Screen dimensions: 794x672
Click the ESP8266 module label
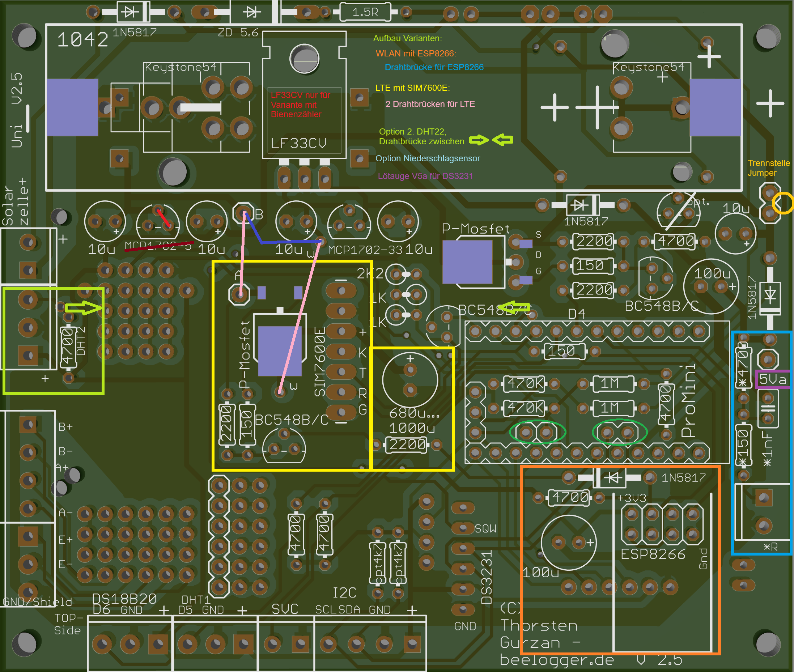[x=653, y=554]
